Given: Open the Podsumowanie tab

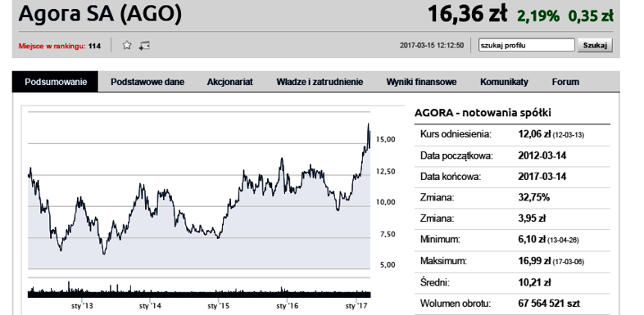Looking at the screenshot, I should tap(56, 82).
